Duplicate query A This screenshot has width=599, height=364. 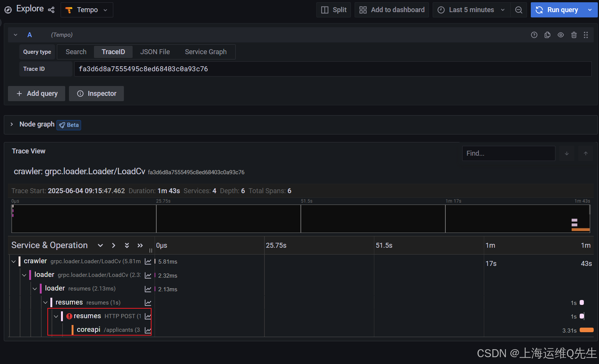[x=547, y=35]
